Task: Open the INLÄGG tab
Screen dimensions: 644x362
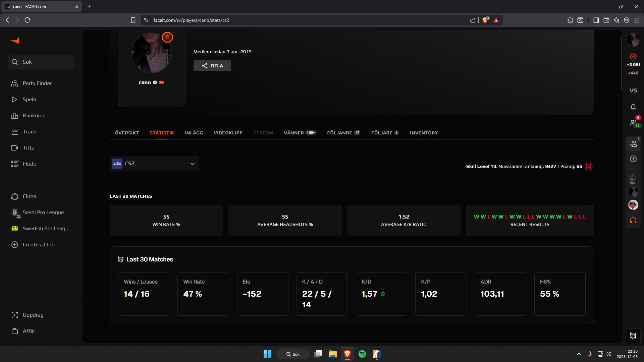Action: click(194, 133)
